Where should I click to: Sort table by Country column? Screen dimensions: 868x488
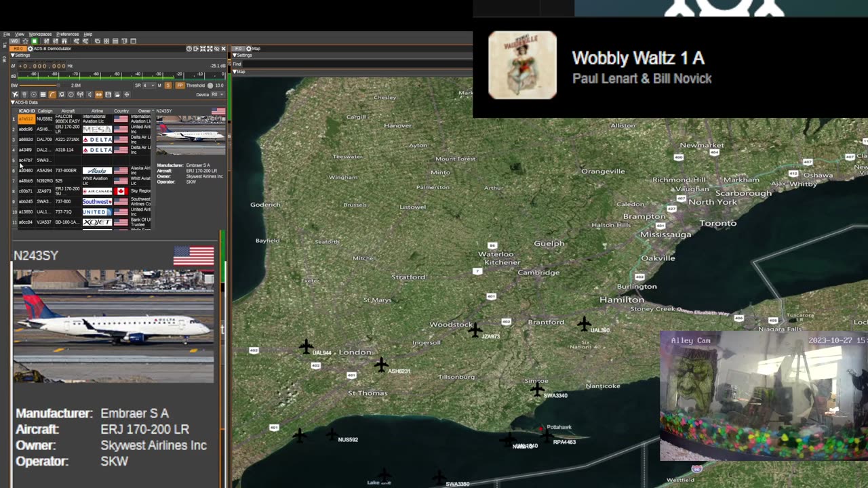pyautogui.click(x=121, y=111)
